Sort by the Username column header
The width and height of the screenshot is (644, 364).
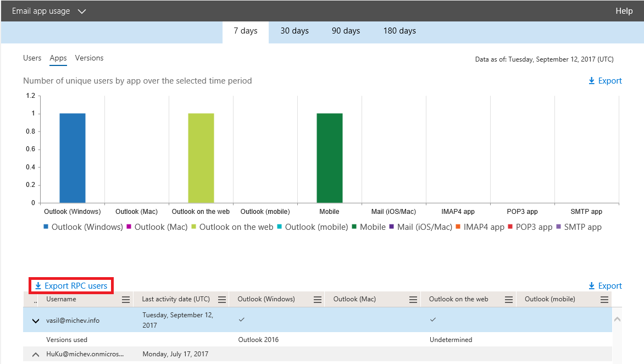pos(61,299)
